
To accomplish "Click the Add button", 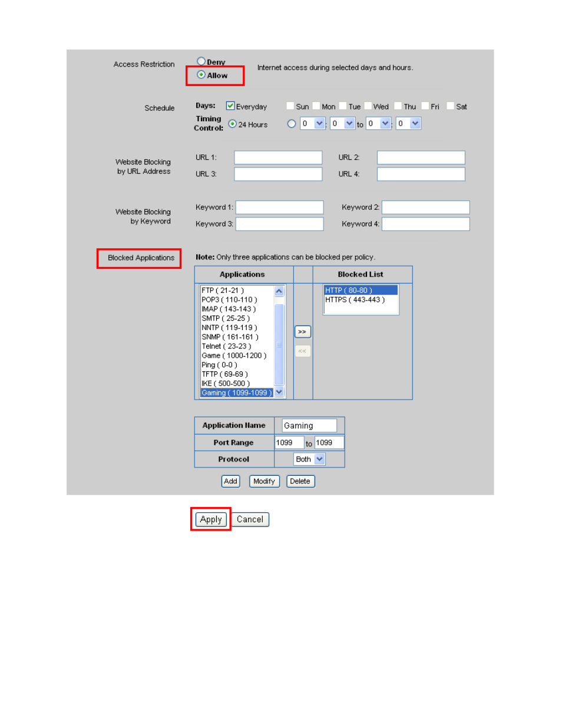I will coord(231,482).
